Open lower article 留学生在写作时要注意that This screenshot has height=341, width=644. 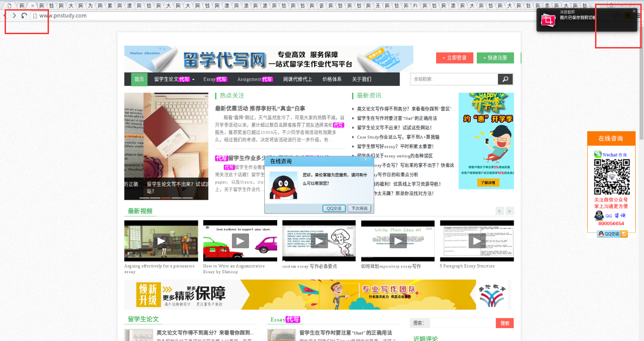(x=346, y=333)
